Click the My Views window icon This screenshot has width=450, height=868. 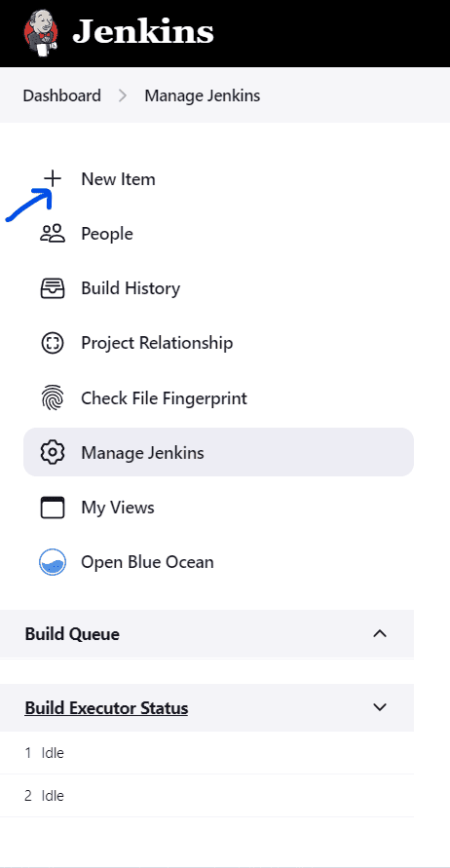pos(53,508)
